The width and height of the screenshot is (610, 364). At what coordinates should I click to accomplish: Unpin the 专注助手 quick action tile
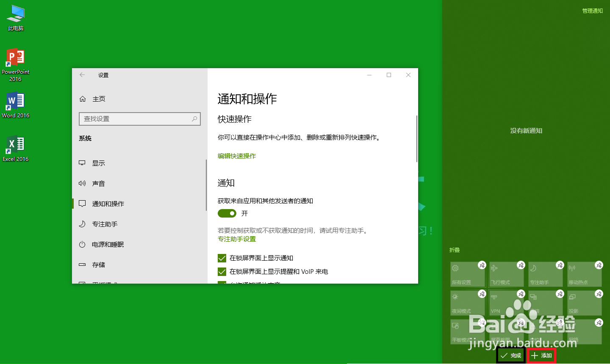click(560, 265)
